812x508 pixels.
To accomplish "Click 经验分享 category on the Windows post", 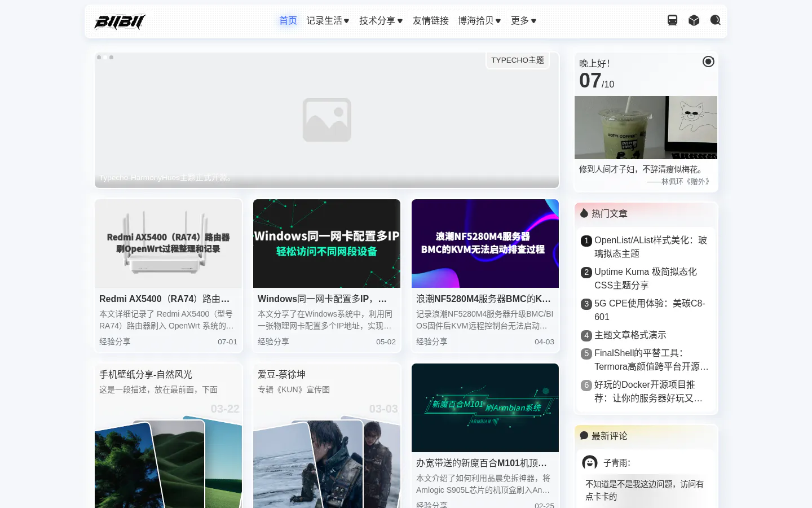I will [x=273, y=341].
